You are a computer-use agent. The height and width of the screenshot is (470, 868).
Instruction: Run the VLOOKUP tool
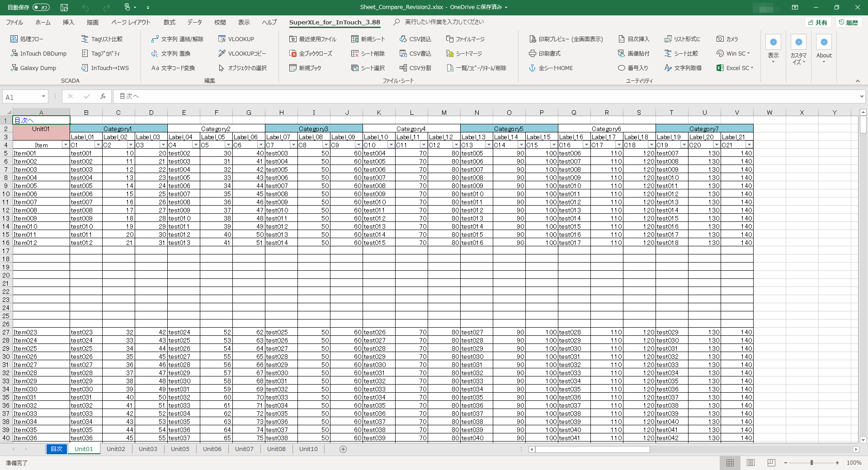coord(236,39)
